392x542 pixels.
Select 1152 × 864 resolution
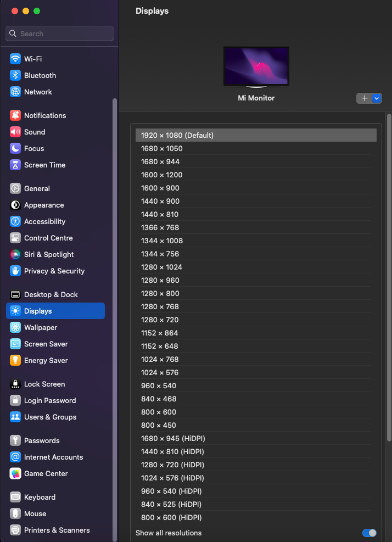point(256,333)
